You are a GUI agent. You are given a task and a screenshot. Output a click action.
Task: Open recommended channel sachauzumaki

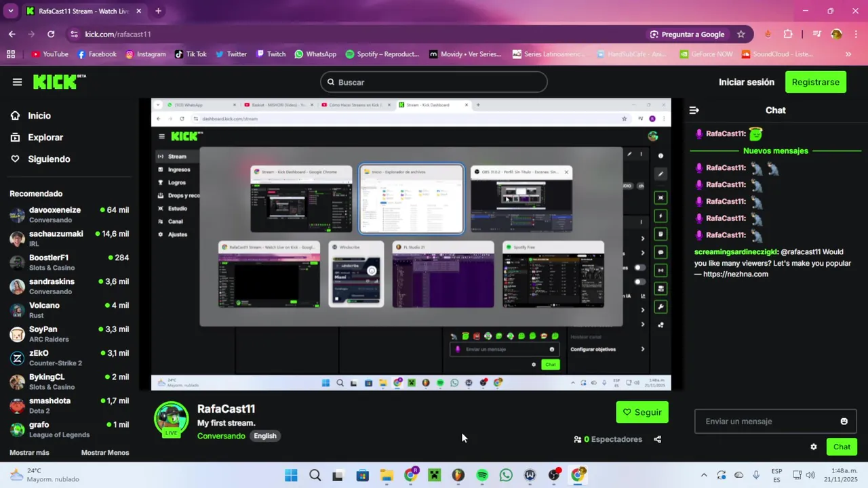(x=69, y=239)
